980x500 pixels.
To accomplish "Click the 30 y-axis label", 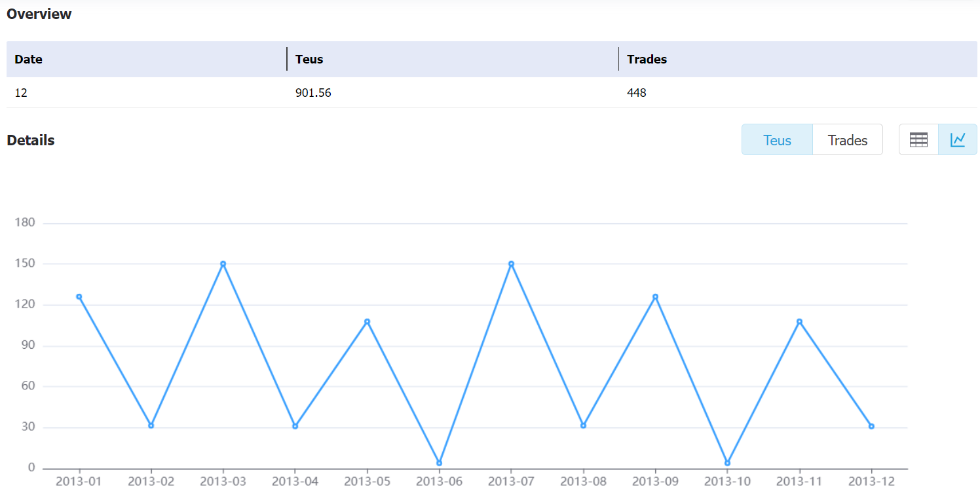I will 28,427.
